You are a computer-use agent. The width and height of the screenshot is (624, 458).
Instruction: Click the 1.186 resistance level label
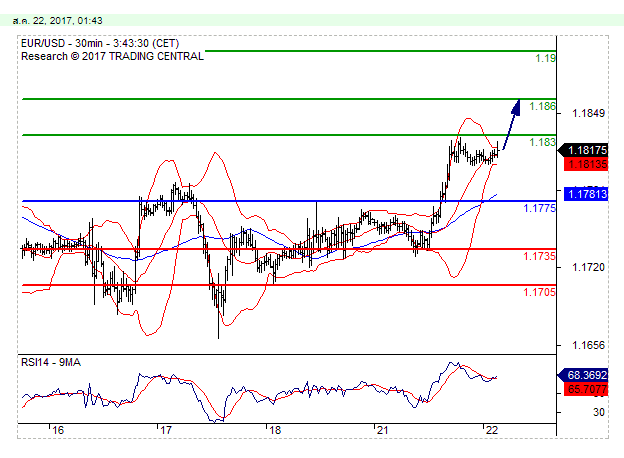click(543, 107)
